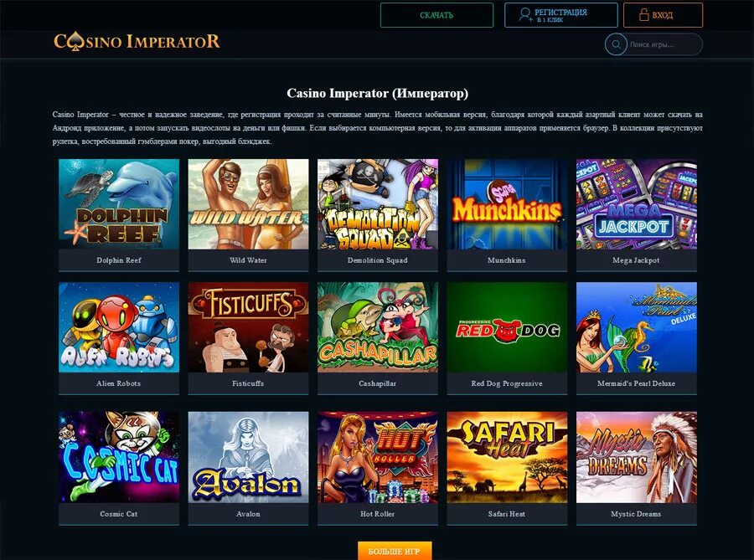Click the lock icon on ВХОД
The image size is (754, 560).
pos(644,15)
